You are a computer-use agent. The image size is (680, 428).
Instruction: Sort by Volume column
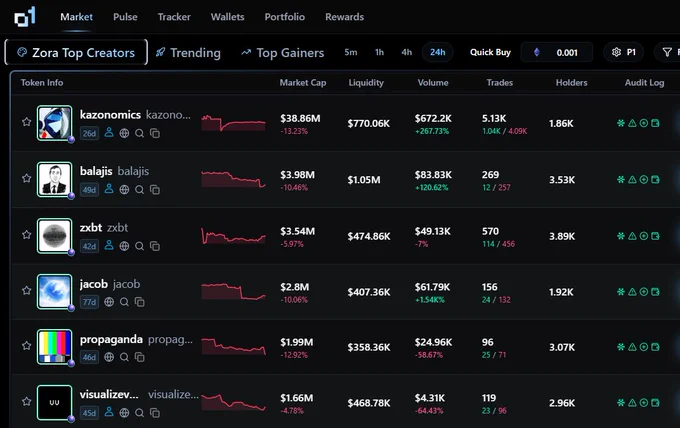coord(433,82)
